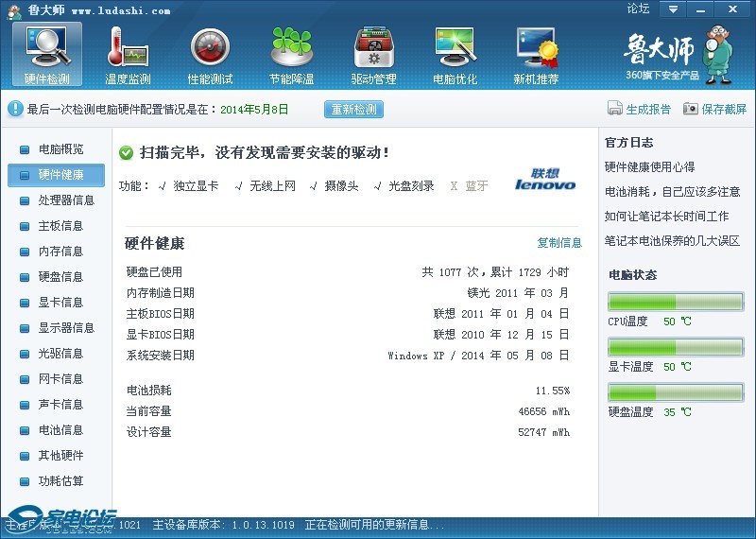Select 电池信息 in the sidebar
Image resolution: width=756 pixels, height=539 pixels.
[x=60, y=430]
